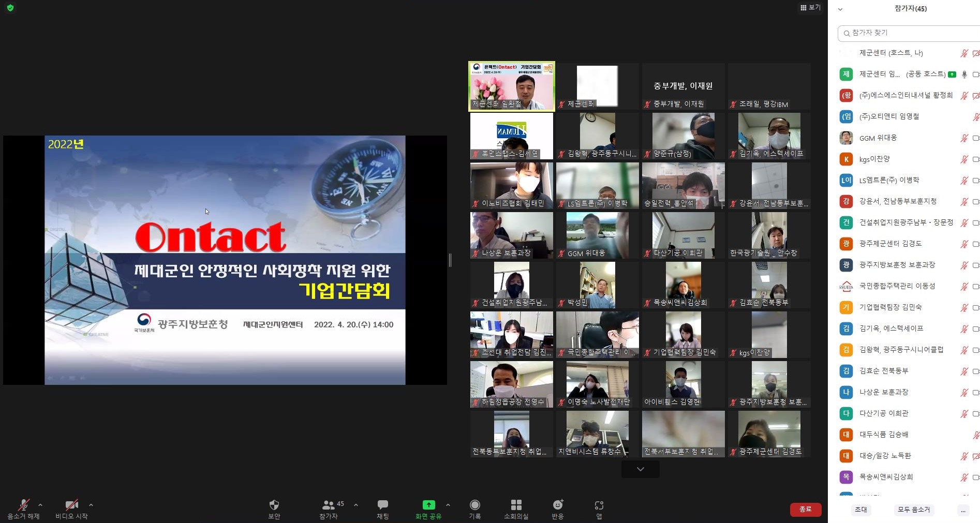Open audio options arrow beside 음소거 해제
980x523 pixels.
point(40,505)
